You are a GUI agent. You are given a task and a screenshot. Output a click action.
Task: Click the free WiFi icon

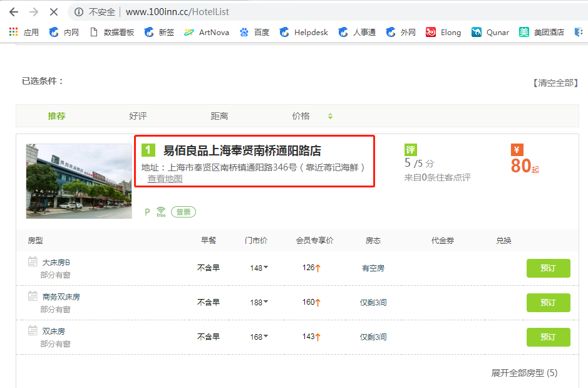161,212
